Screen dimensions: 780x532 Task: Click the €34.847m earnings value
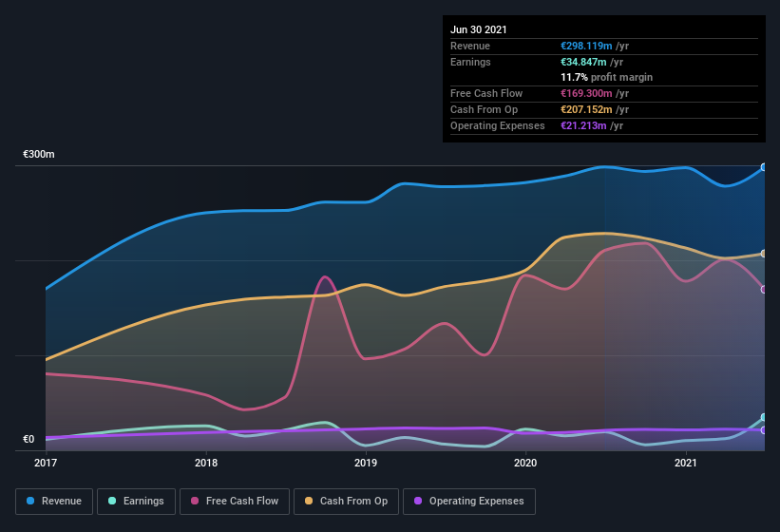point(583,62)
